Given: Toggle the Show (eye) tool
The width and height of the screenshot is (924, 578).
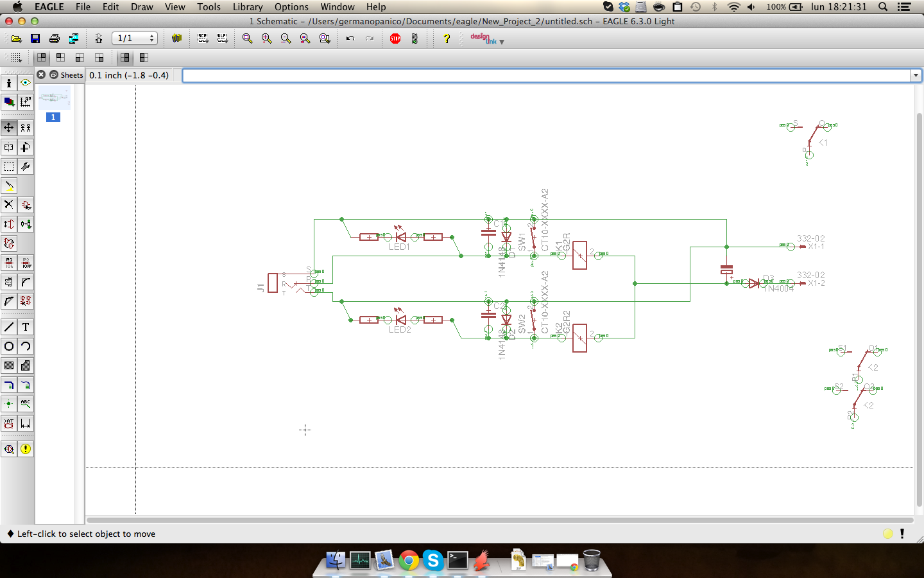Looking at the screenshot, I should 26,83.
